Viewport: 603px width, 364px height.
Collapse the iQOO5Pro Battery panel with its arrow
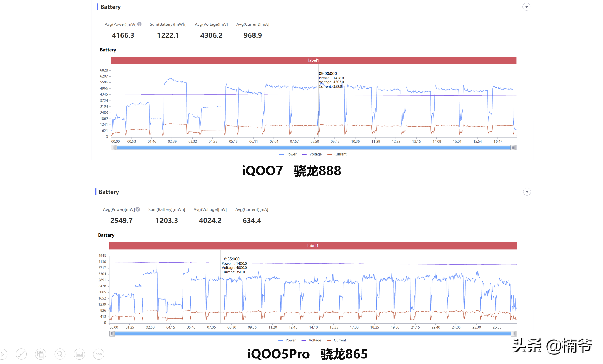point(527,192)
